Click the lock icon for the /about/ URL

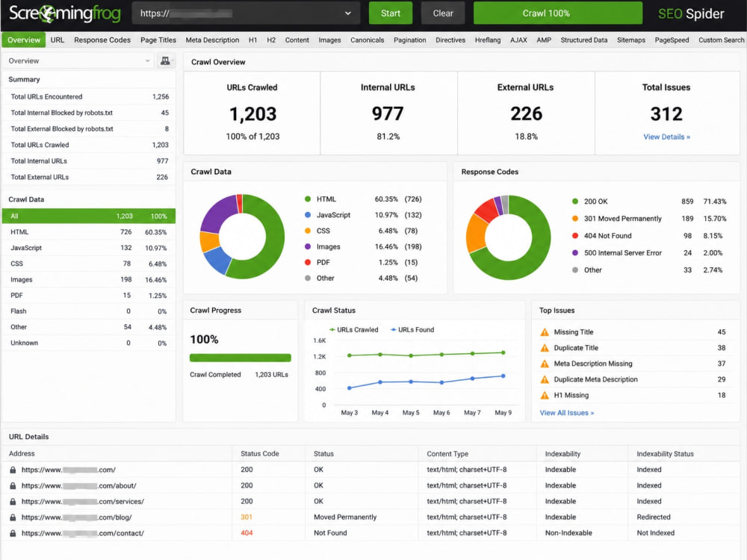click(13, 486)
